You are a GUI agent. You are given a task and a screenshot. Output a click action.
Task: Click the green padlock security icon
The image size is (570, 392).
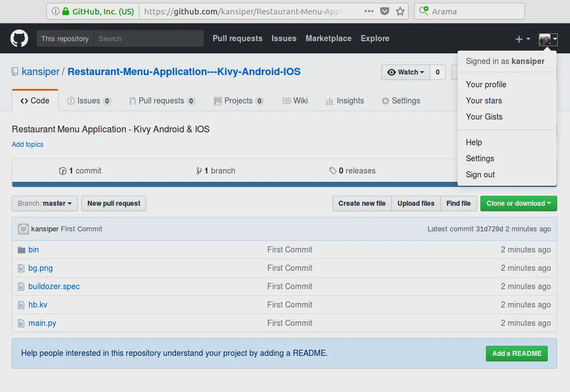66,11
